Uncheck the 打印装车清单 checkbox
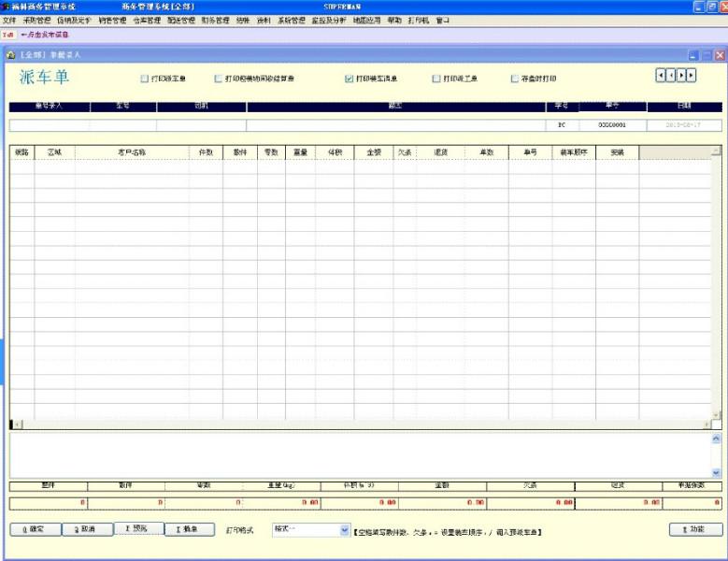 [x=349, y=79]
